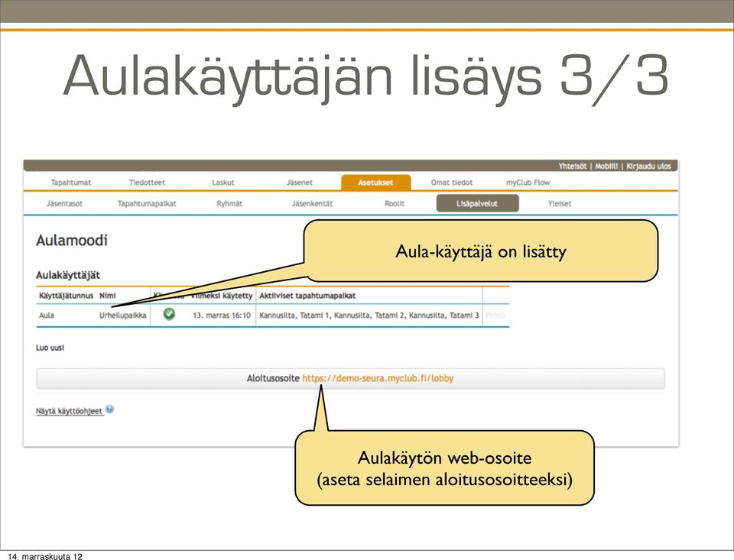Open the demo-seura.myclub.fi/lobby address link
Screen dimensions: 734x560
click(x=378, y=378)
